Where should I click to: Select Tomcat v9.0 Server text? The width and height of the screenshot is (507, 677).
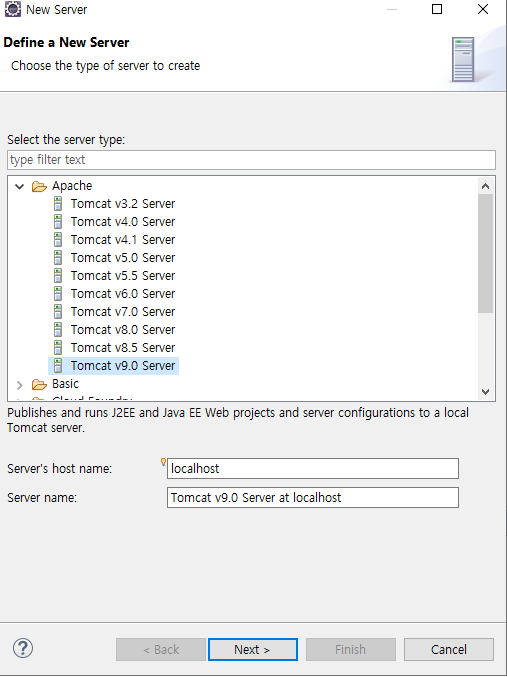(x=123, y=366)
